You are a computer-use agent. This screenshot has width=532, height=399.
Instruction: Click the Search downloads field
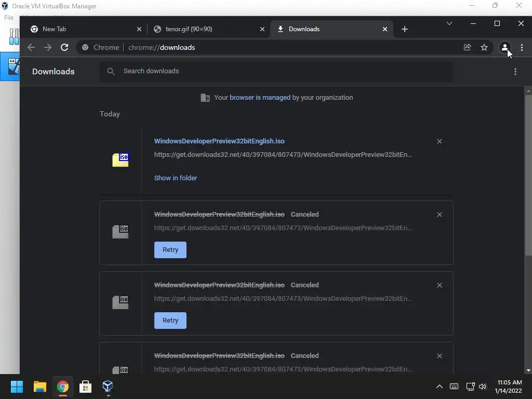point(276,71)
